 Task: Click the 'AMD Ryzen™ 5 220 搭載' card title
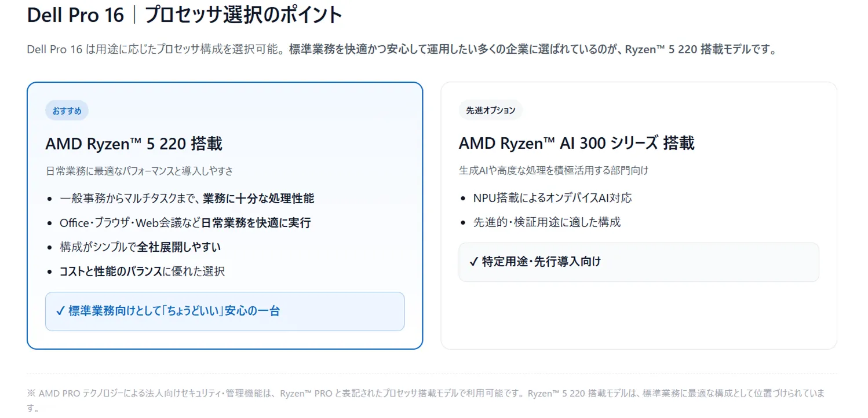(134, 144)
